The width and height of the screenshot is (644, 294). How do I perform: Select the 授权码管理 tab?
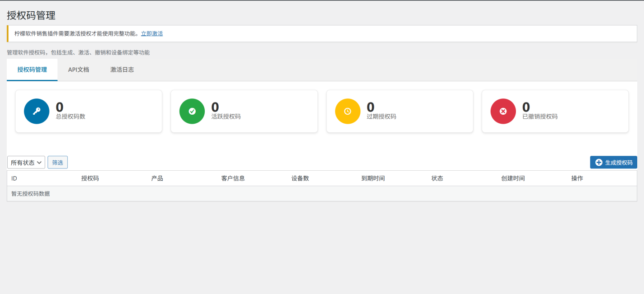(32, 70)
